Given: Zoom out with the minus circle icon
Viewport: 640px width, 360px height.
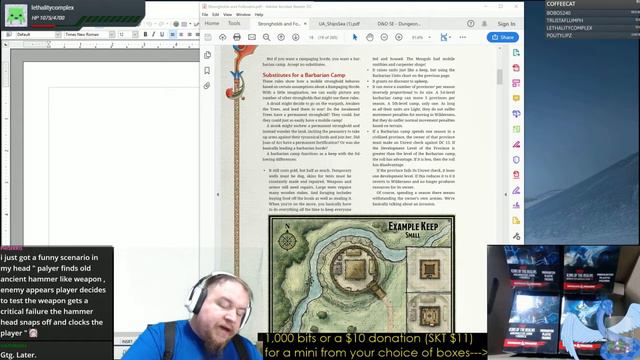Looking at the screenshot, I should 384,37.
